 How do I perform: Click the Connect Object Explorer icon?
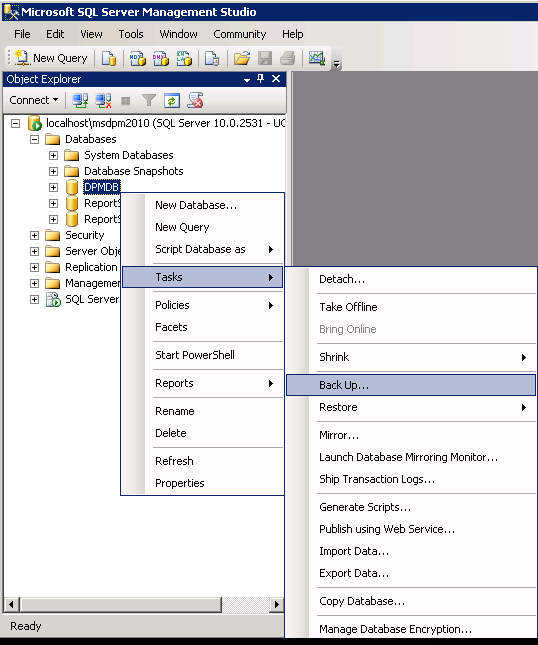(x=80, y=100)
